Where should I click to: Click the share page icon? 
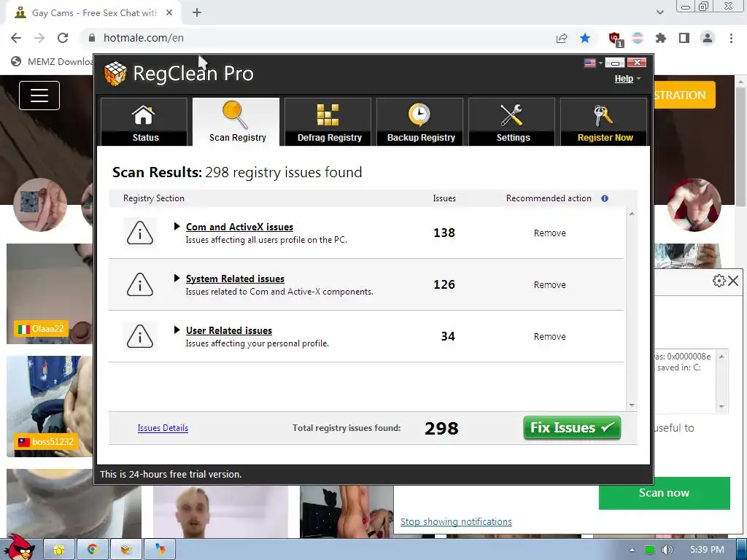click(562, 38)
